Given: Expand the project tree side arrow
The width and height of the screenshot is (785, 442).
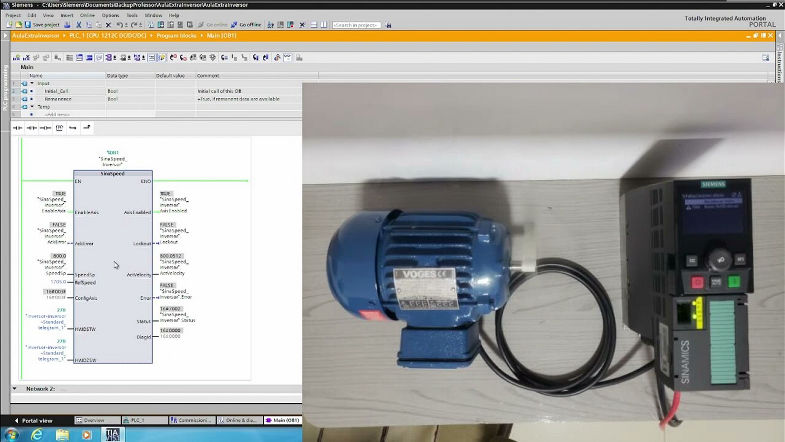Looking at the screenshot, I should click(x=5, y=36).
